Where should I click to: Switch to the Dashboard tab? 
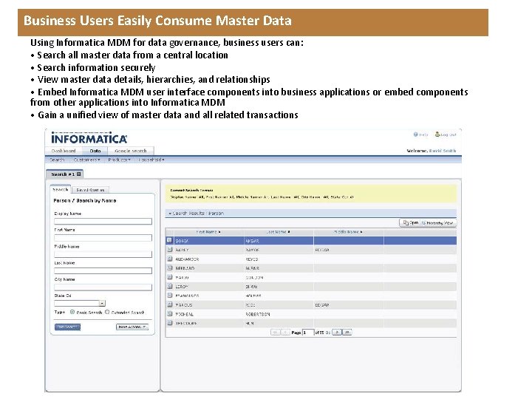point(64,151)
